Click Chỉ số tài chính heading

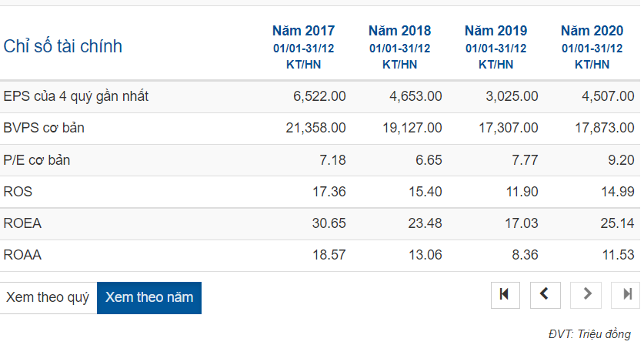pyautogui.click(x=63, y=46)
